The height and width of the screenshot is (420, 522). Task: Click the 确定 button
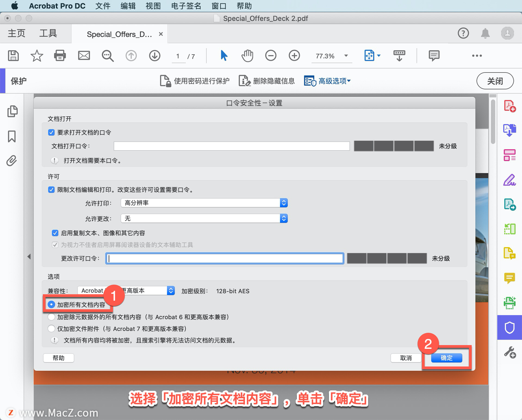click(446, 358)
